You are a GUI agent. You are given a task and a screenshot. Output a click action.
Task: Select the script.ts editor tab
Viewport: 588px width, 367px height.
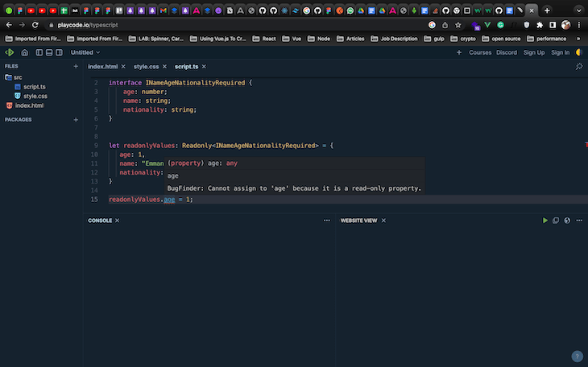(x=186, y=67)
